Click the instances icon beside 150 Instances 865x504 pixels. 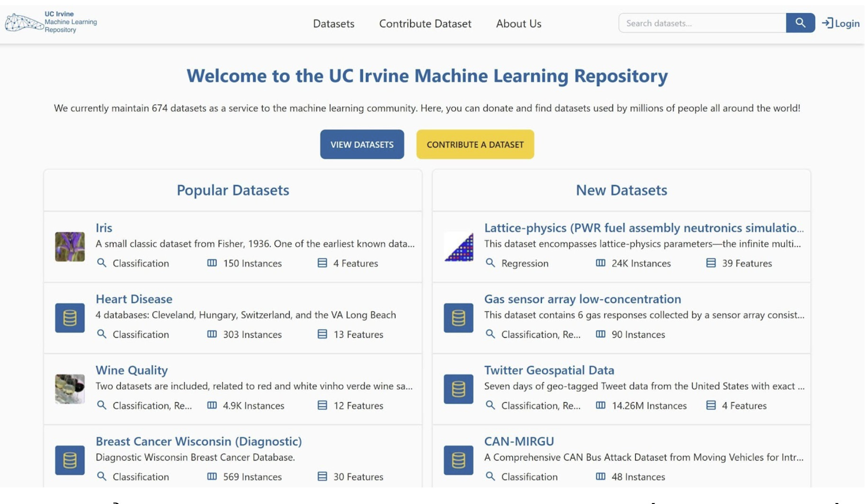point(212,262)
